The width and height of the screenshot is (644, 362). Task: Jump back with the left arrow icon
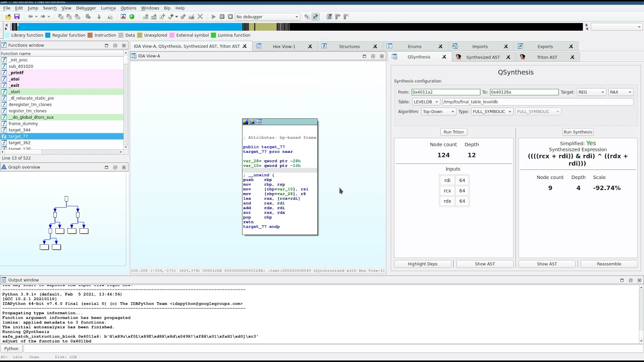[30, 17]
